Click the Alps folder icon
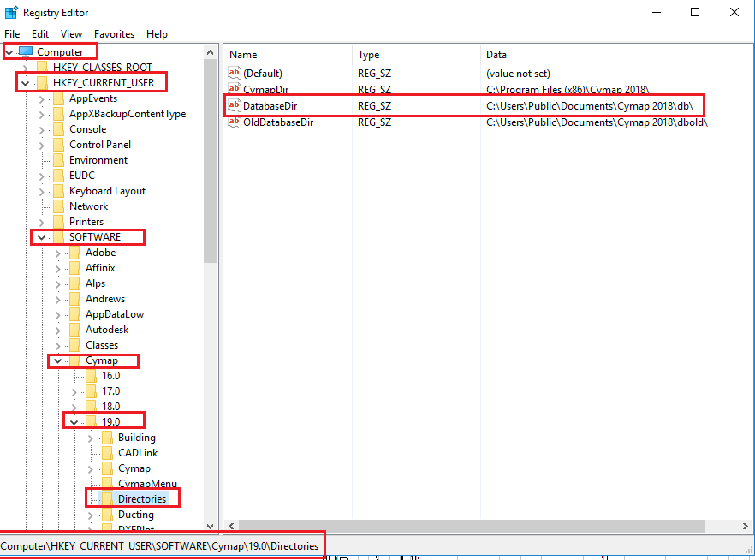 [x=75, y=283]
